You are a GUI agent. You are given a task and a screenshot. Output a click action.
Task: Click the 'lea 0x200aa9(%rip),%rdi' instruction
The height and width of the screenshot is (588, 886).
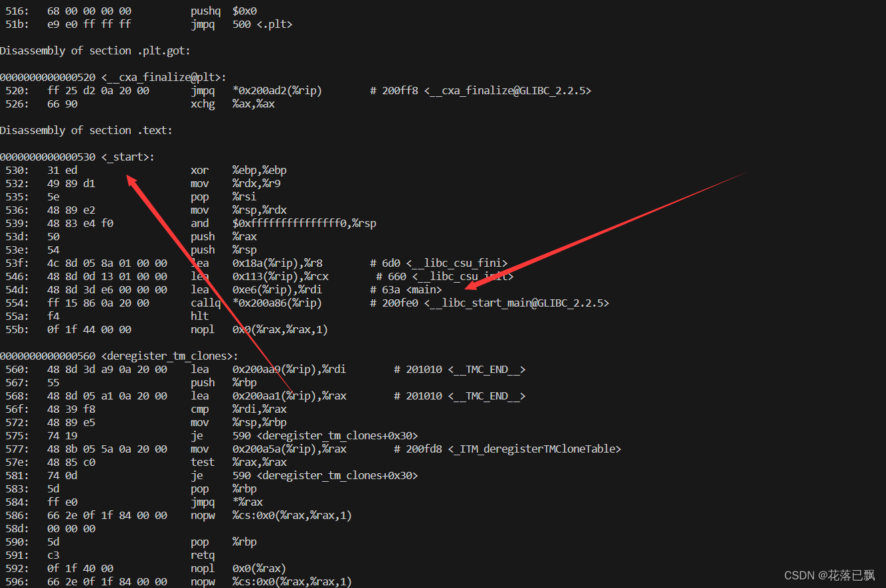pos(268,370)
